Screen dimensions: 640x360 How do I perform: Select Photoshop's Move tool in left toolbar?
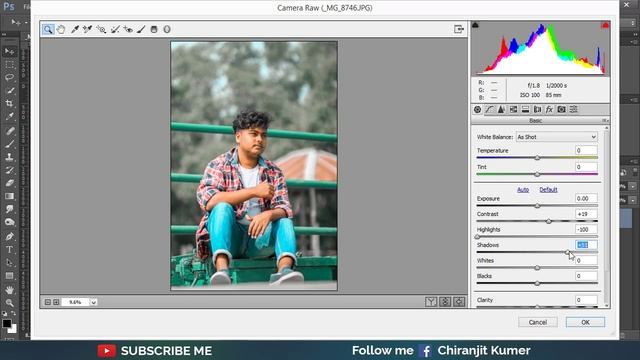point(9,51)
